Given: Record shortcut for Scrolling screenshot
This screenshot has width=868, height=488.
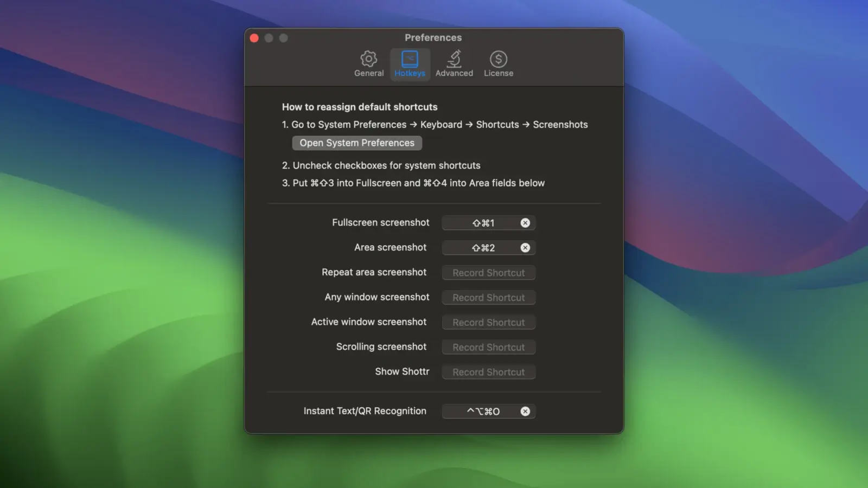Looking at the screenshot, I should (x=488, y=348).
